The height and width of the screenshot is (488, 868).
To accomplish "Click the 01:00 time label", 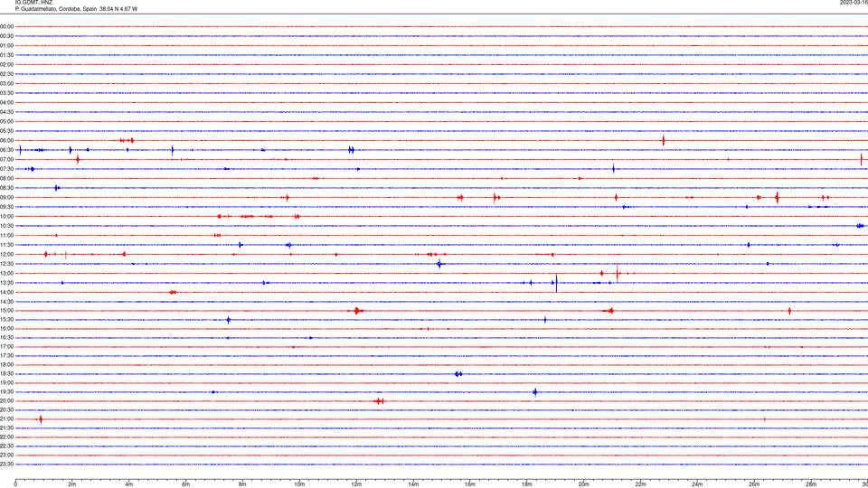I will [6, 45].
